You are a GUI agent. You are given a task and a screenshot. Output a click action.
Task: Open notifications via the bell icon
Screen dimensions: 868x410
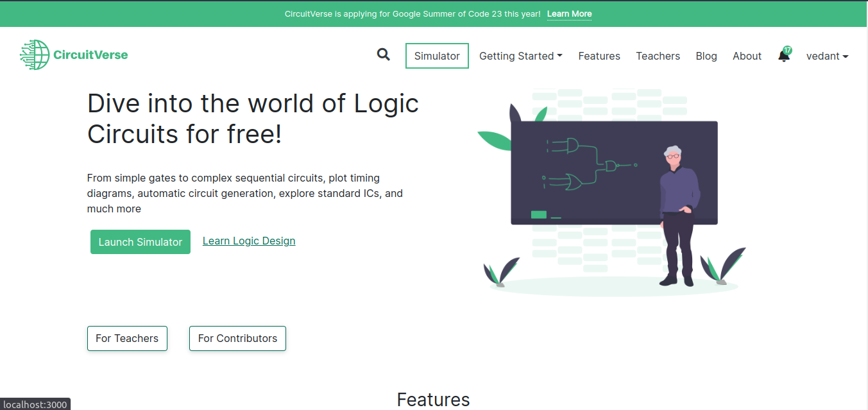click(x=783, y=57)
